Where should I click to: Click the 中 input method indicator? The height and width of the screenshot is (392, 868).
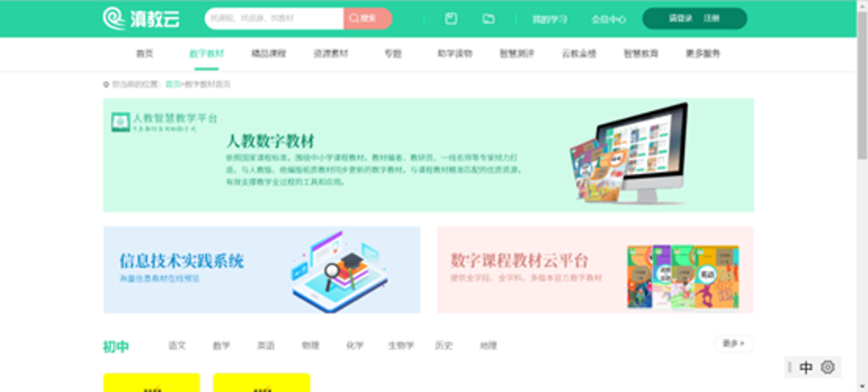pos(807,367)
